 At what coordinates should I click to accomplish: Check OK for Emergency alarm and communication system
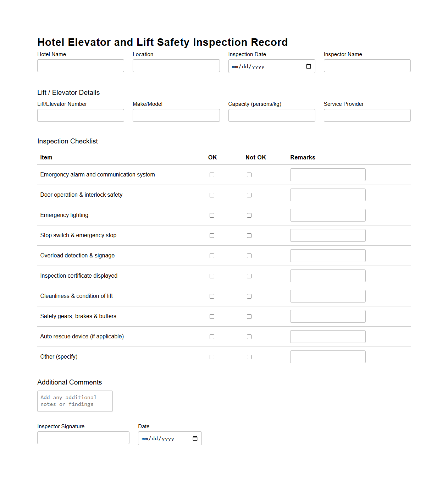(x=212, y=175)
